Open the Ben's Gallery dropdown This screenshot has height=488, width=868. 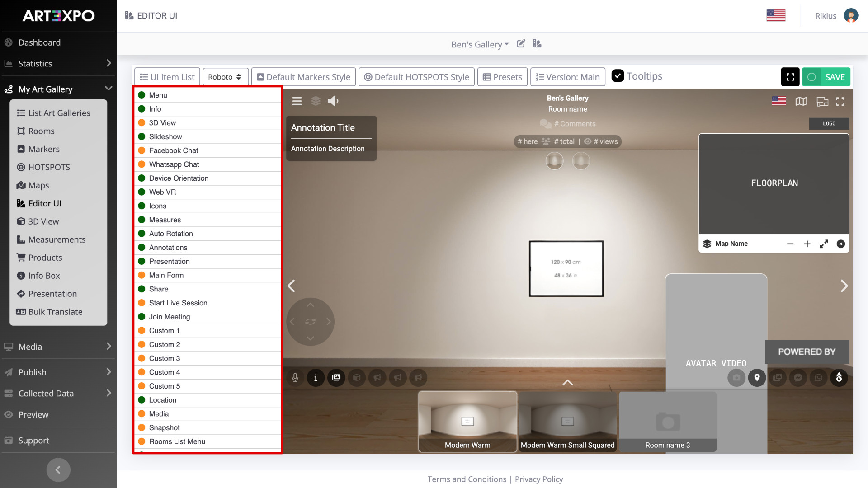point(480,44)
